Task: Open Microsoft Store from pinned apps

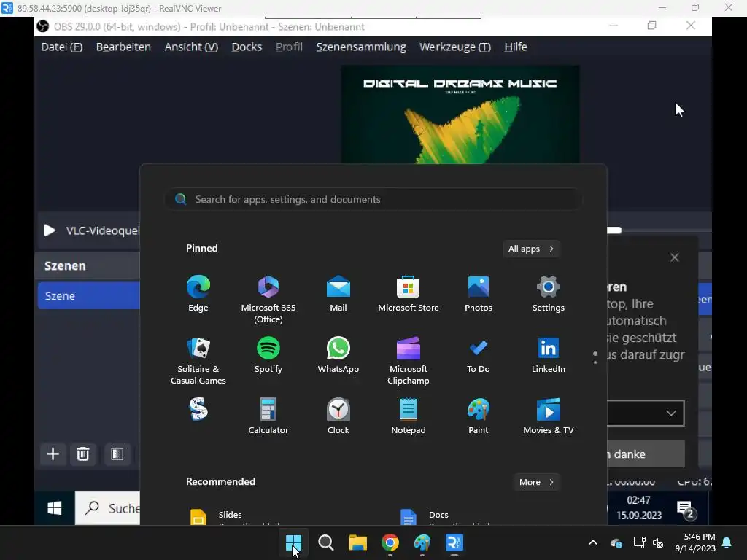Action: click(409, 294)
